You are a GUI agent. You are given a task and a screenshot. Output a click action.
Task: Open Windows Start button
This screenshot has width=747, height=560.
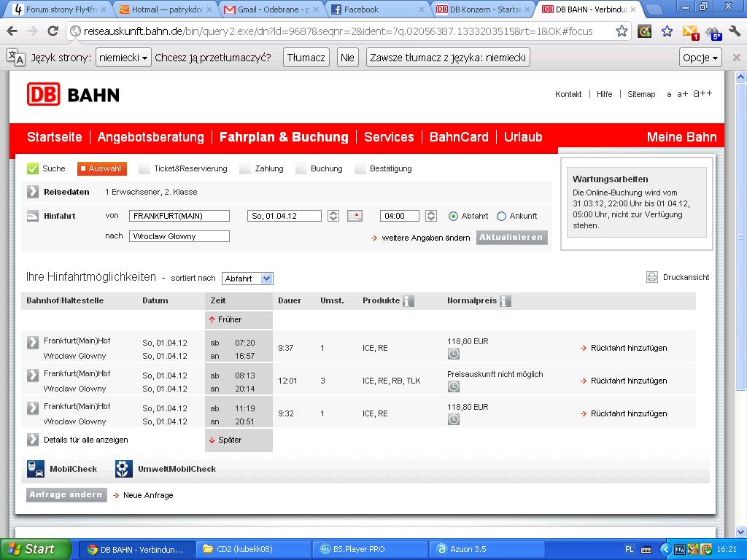[x=36, y=549]
